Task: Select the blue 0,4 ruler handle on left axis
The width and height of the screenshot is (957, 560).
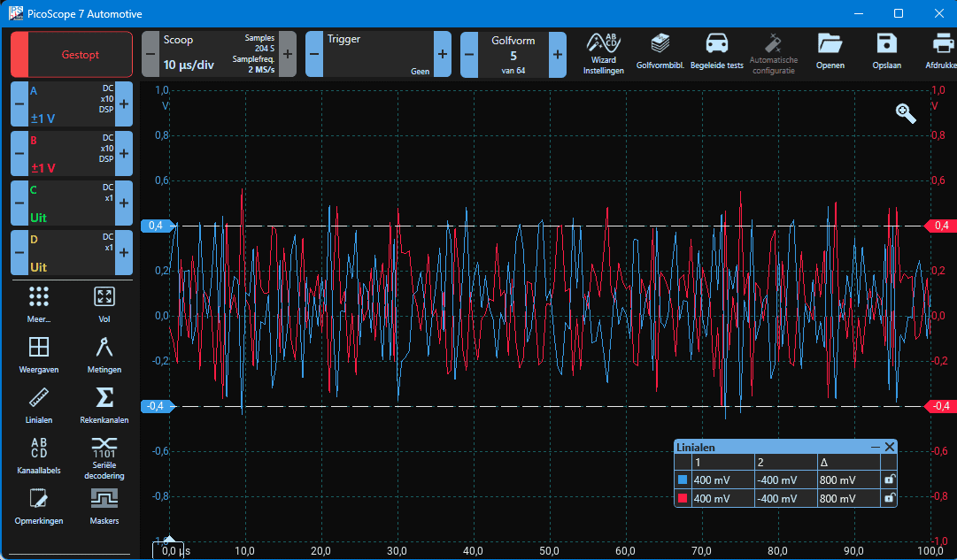Action: tap(156, 226)
